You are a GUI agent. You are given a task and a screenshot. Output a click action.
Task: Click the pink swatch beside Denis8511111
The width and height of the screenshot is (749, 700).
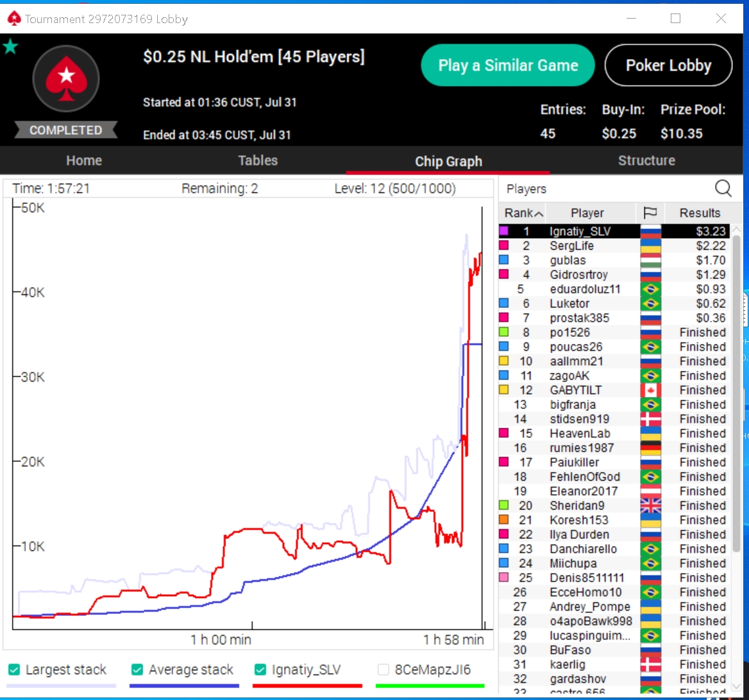click(x=503, y=577)
